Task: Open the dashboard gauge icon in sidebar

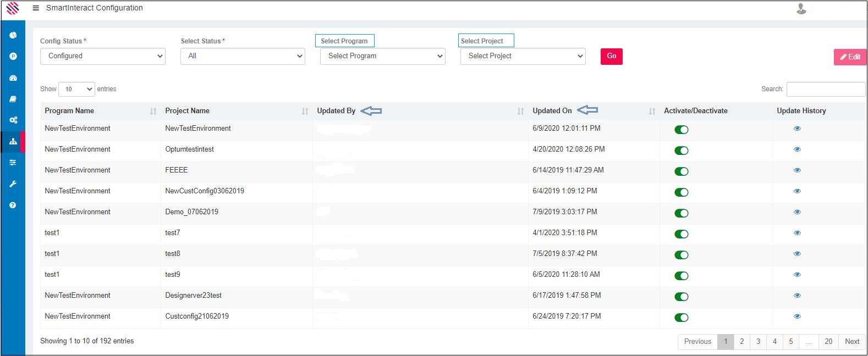Action: coord(13,78)
